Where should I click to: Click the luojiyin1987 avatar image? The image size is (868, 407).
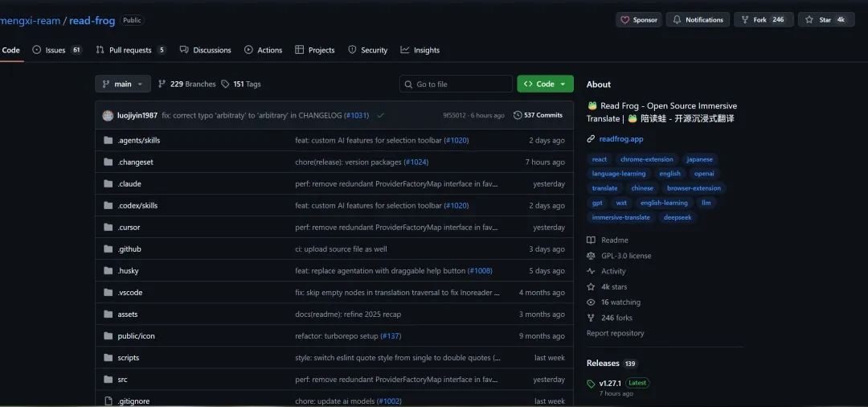(x=108, y=115)
